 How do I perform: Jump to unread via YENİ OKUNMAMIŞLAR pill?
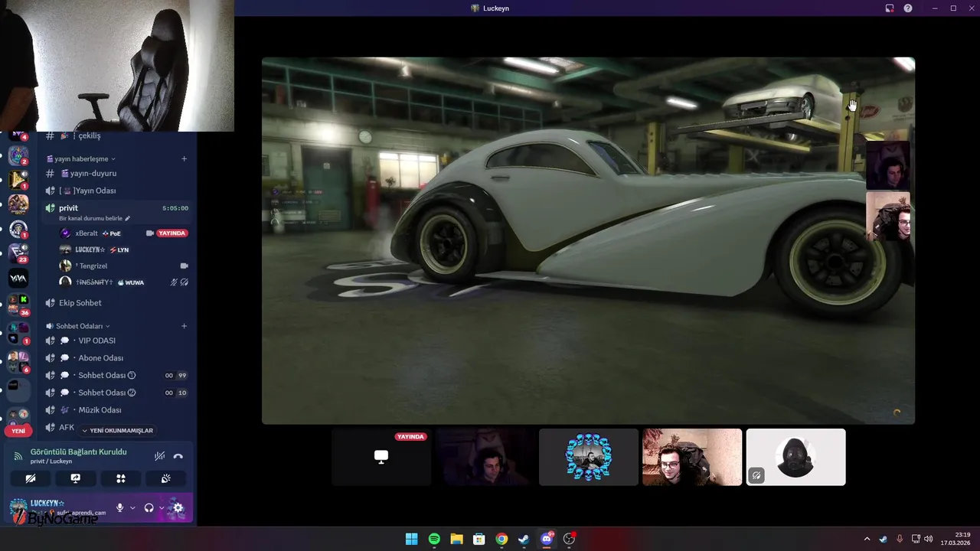pyautogui.click(x=117, y=431)
